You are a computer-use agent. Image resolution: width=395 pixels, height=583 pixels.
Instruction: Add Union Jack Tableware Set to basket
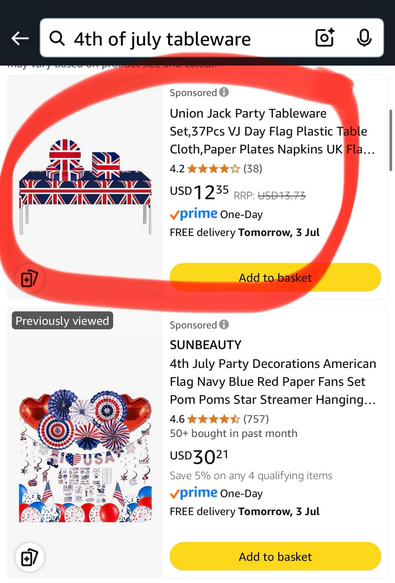click(275, 277)
